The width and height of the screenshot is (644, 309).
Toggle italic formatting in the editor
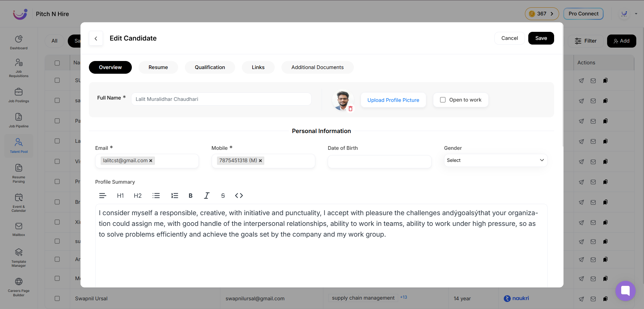[x=207, y=196]
